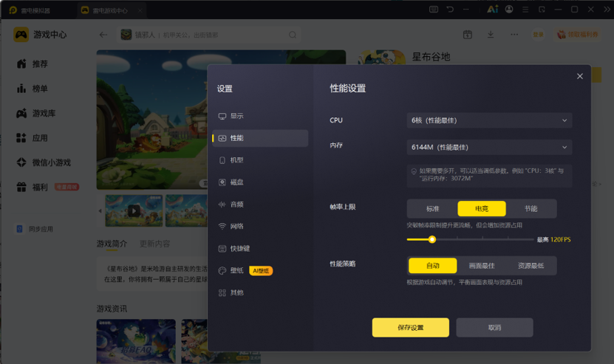The width and height of the screenshot is (614, 364).
Task: Select the 其他 settings category
Action: pyautogui.click(x=260, y=293)
